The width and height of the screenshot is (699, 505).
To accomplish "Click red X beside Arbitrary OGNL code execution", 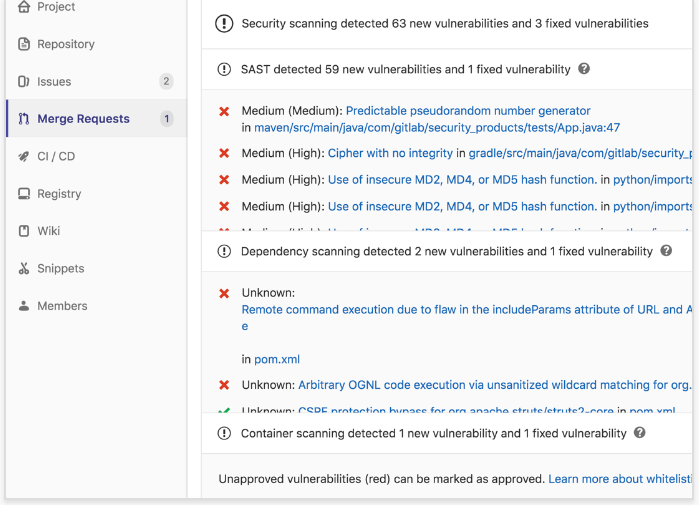I will (224, 385).
